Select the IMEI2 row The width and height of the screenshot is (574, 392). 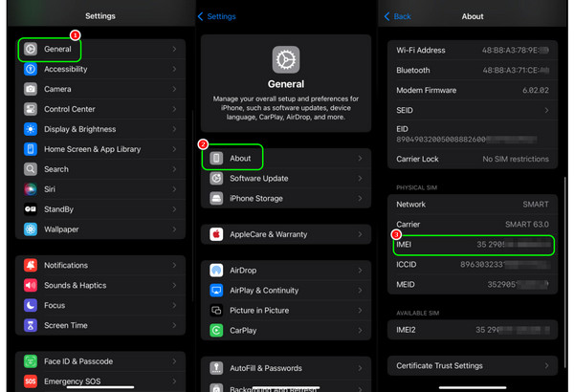[x=473, y=330]
